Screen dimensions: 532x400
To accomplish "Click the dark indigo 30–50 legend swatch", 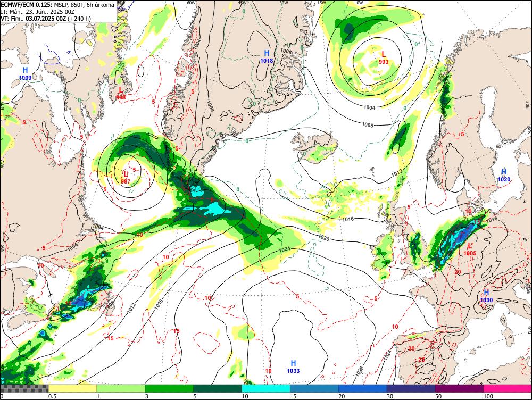I will 411,388.
